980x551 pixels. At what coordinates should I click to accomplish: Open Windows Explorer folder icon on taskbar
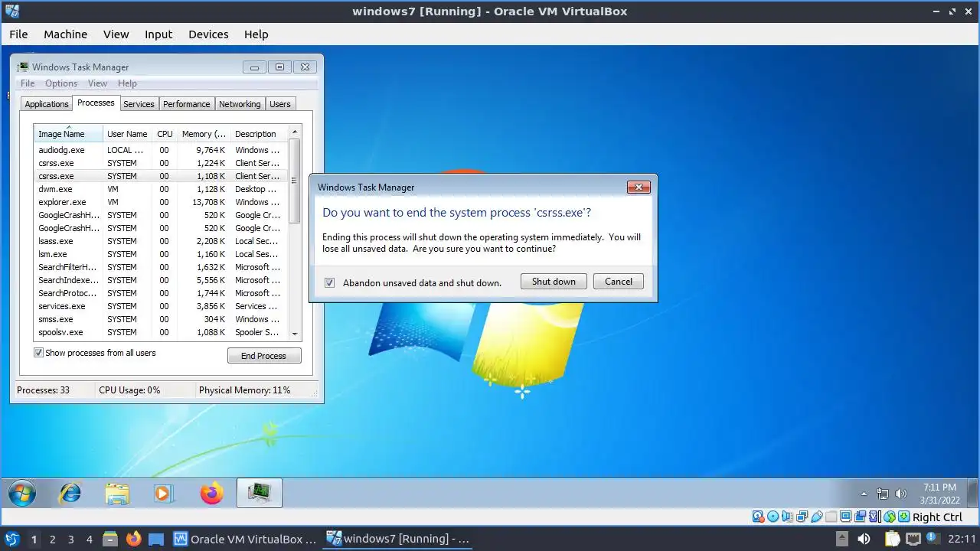pos(116,494)
